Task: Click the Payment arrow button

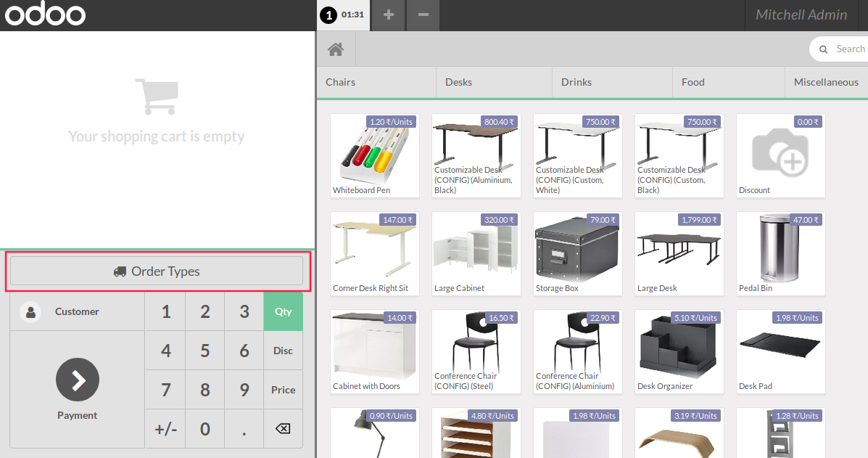Action: [78, 380]
